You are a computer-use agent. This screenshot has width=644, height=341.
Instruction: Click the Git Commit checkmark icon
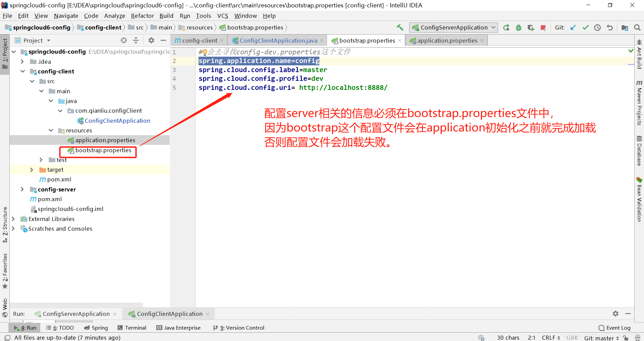[585, 27]
